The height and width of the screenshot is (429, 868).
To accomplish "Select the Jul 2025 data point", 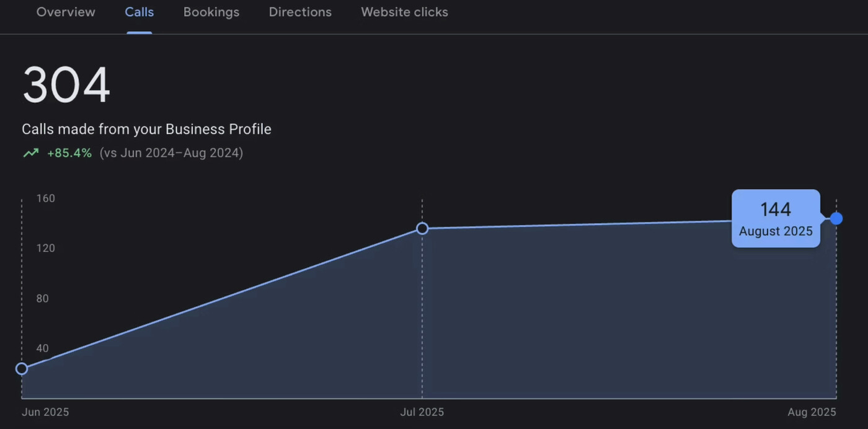I will click(x=422, y=229).
